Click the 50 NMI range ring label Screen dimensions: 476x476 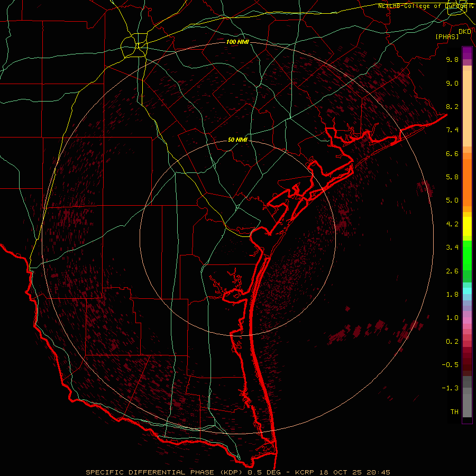click(237, 140)
